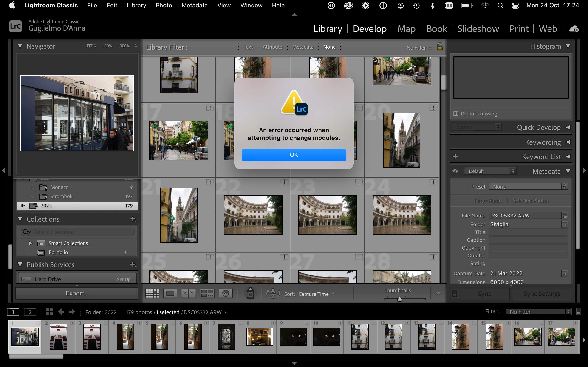Switch to the Develop module
The width and height of the screenshot is (588, 367).
tap(369, 29)
